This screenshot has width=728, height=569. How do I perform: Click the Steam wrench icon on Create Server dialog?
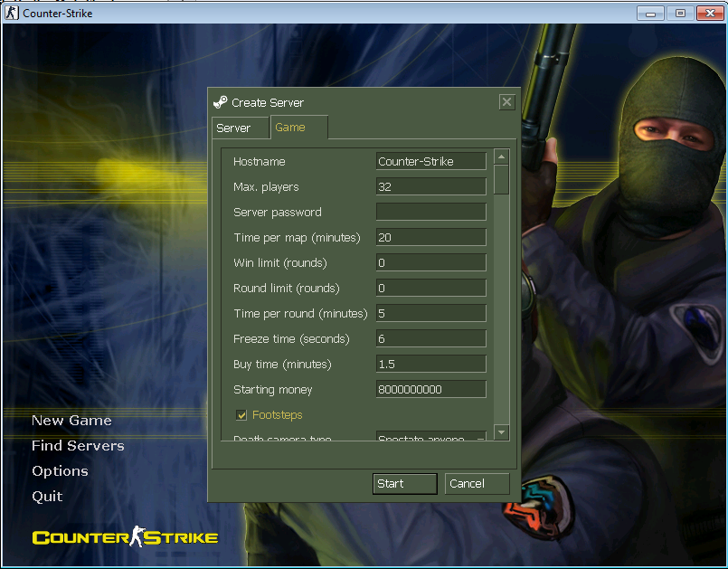(x=220, y=102)
